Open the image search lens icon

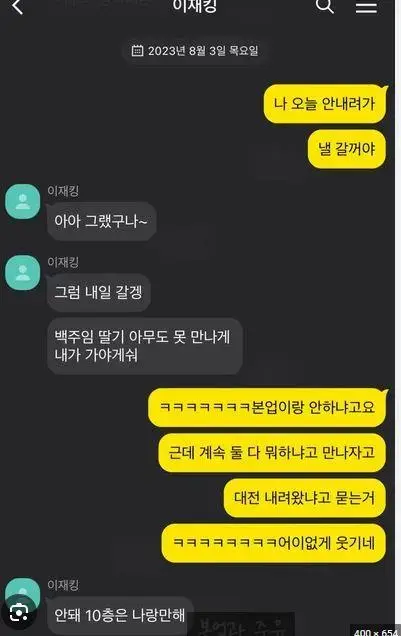[x=18, y=612]
